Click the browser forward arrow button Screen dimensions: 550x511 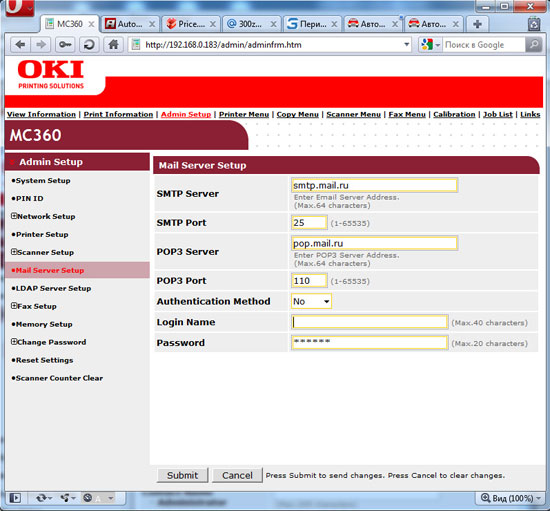41,45
